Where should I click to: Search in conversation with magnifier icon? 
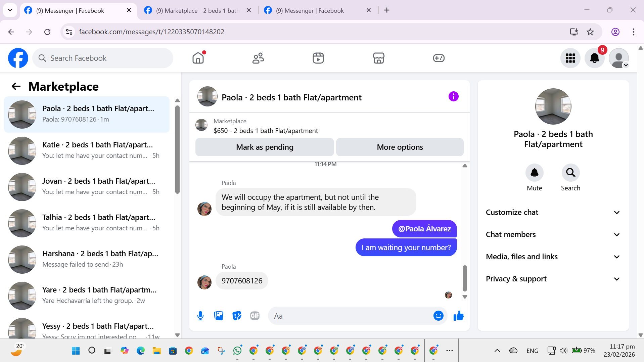[570, 173]
